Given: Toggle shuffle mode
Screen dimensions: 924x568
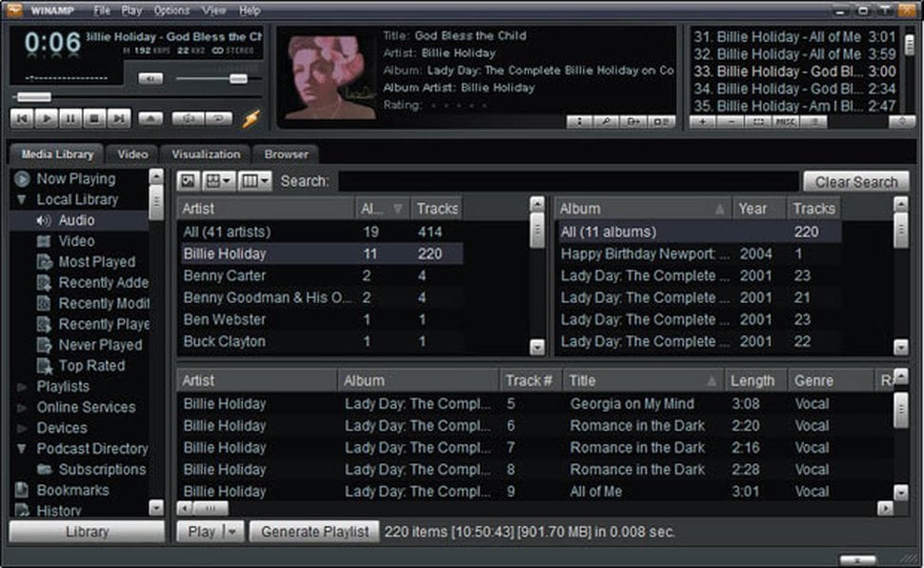Looking at the screenshot, I should coord(187,119).
